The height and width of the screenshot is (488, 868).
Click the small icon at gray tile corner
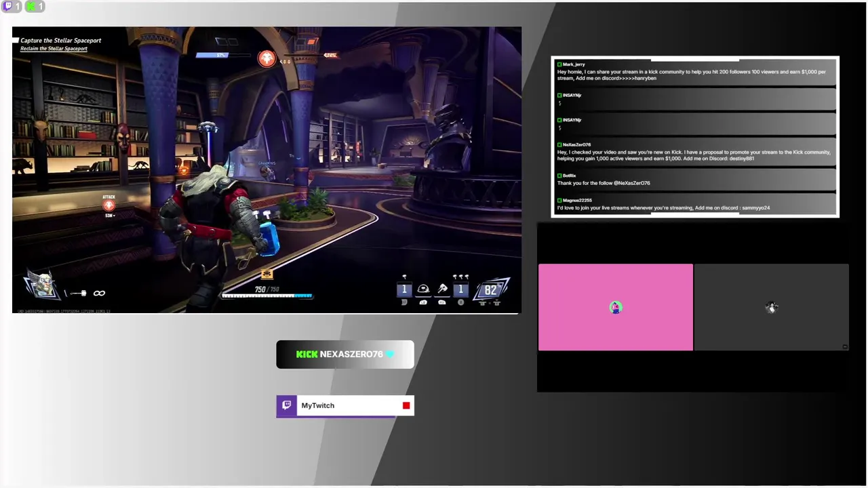coord(845,346)
